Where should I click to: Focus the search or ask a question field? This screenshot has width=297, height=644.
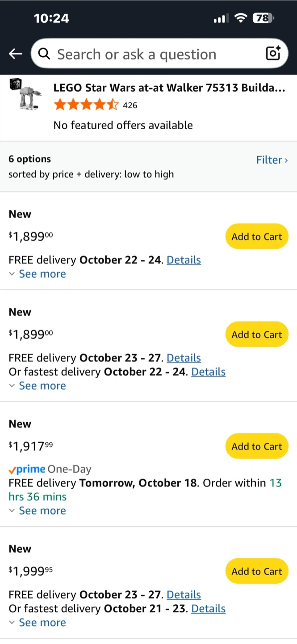[152, 54]
